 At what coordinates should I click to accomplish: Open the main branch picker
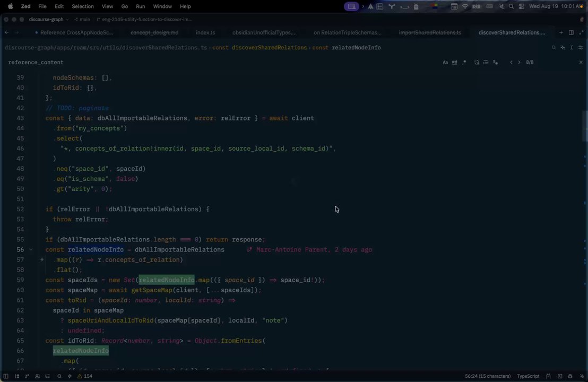(82, 19)
